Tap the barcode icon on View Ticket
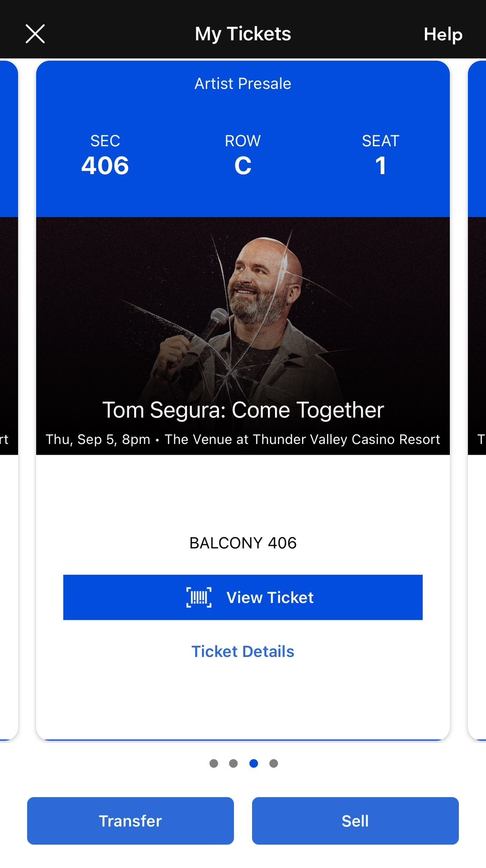This screenshot has width=486, height=868. pos(199,597)
